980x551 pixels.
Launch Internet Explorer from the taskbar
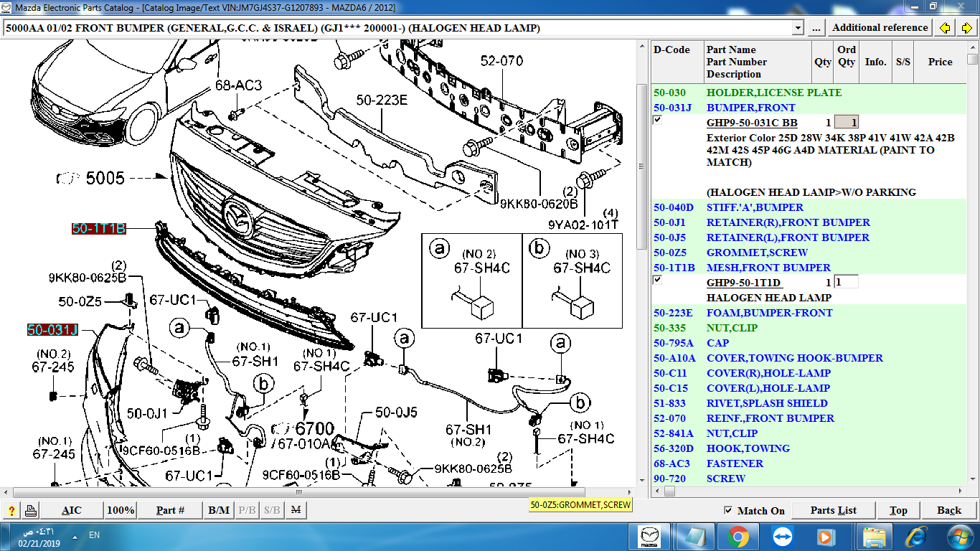tap(916, 536)
